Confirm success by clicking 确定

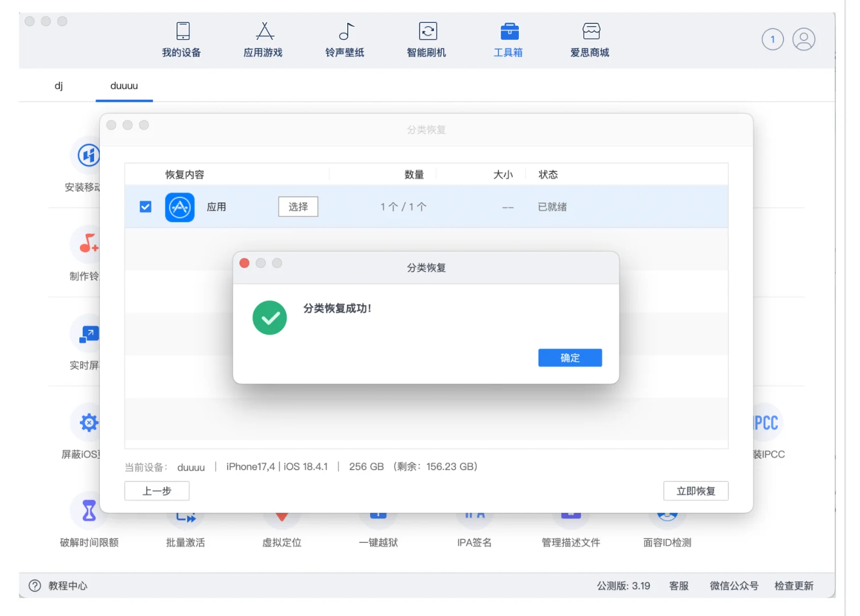coord(570,358)
